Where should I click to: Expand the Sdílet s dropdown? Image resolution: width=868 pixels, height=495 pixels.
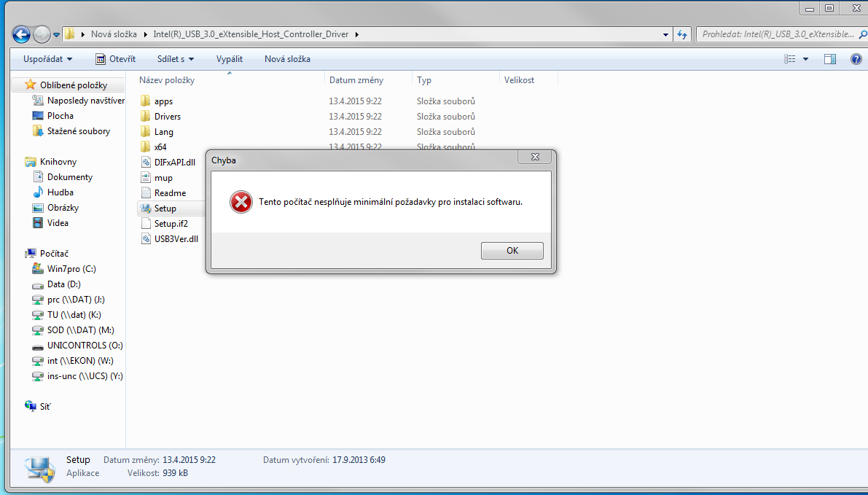(176, 59)
